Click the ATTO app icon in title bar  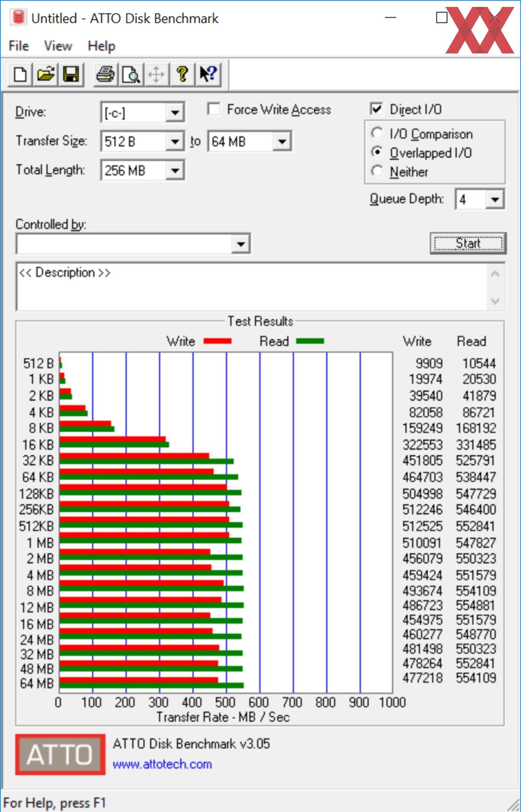click(18, 17)
